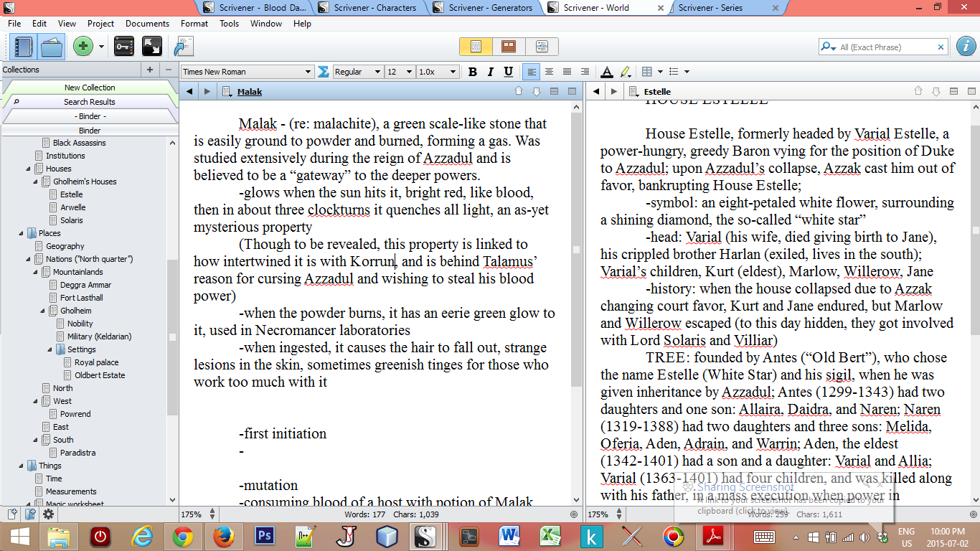Enter full screen composition mode
The height and width of the screenshot is (551, 980).
(151, 47)
